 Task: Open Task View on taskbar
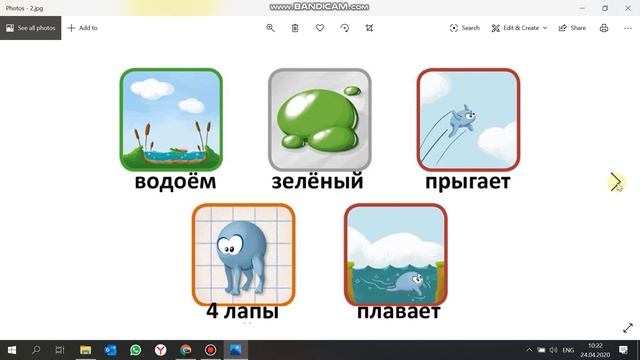tap(60, 350)
